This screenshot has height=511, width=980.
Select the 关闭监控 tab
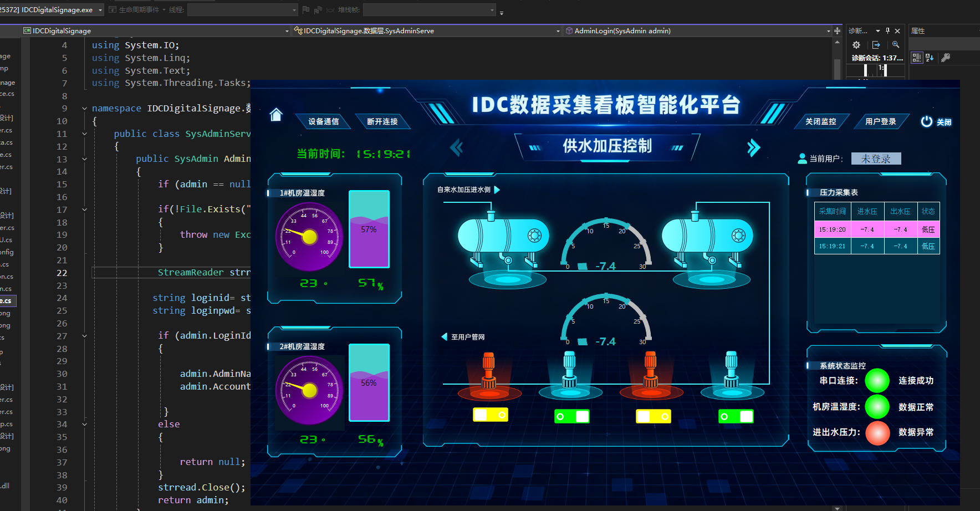(x=820, y=121)
